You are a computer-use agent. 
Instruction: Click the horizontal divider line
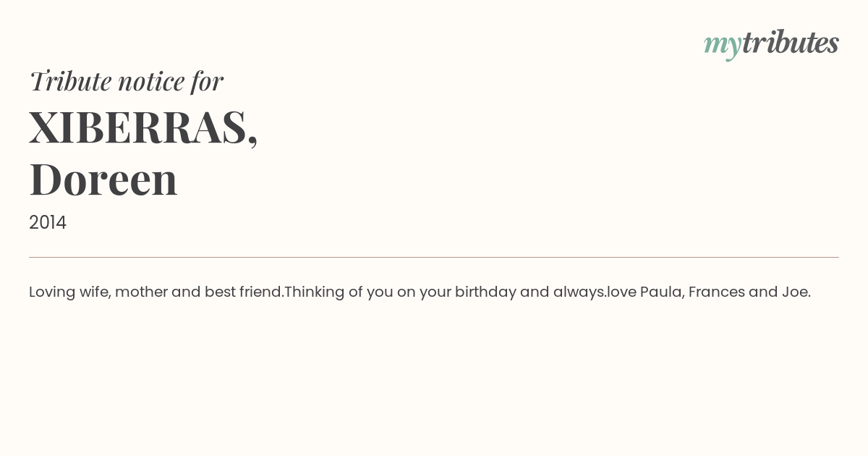point(434,257)
